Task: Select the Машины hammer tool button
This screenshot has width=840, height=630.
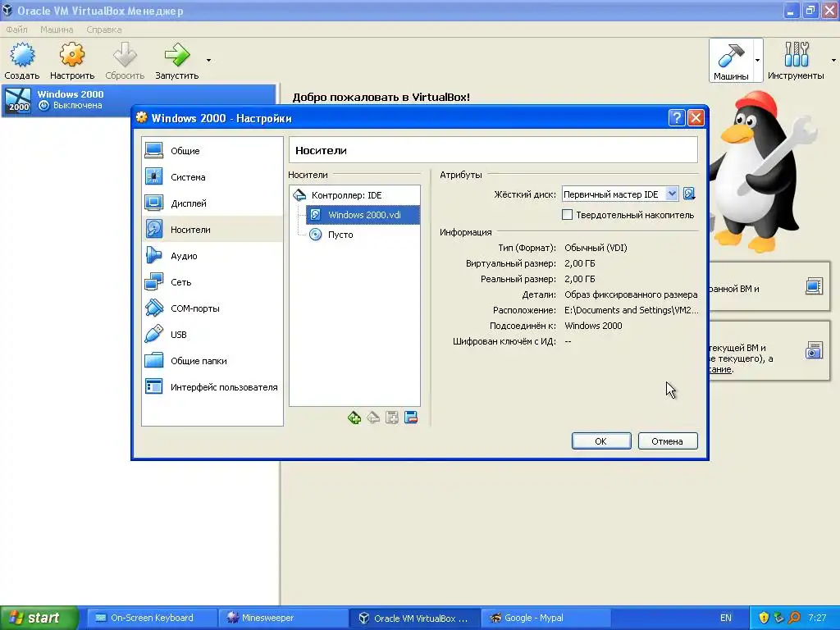Action: coord(731,60)
